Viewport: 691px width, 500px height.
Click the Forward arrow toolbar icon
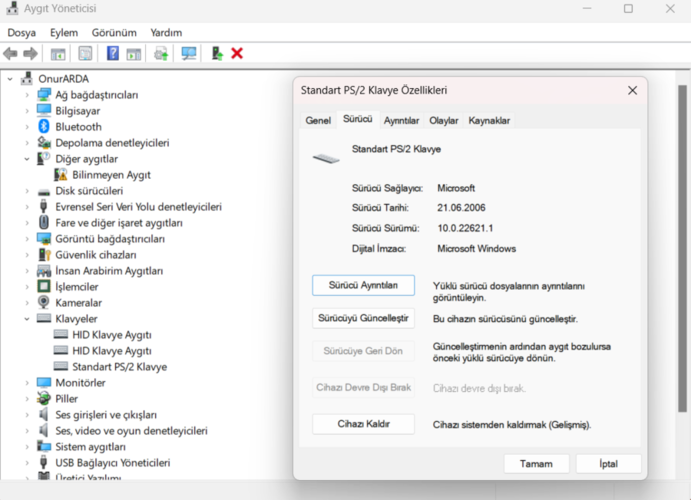tap(30, 54)
